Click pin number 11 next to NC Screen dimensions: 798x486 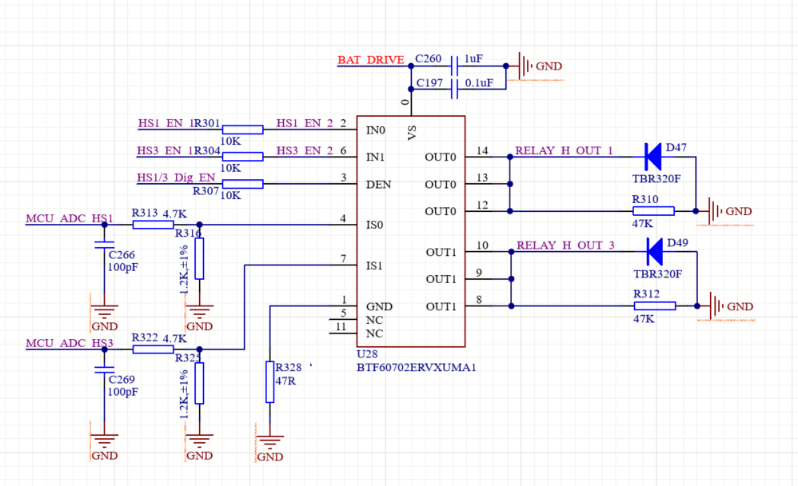click(341, 327)
